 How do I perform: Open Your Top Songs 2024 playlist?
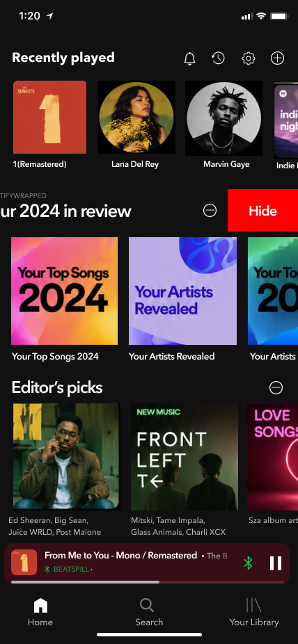coord(65,291)
